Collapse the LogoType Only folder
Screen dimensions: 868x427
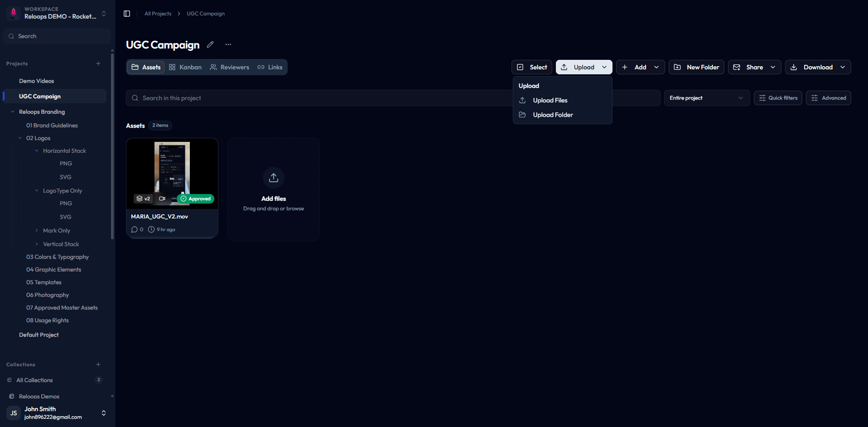(x=37, y=190)
